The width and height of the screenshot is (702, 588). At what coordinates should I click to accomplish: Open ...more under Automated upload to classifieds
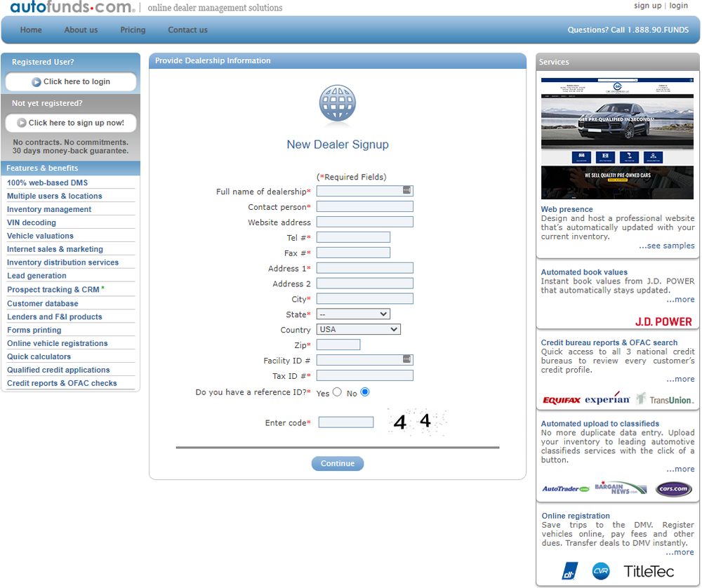coord(680,469)
